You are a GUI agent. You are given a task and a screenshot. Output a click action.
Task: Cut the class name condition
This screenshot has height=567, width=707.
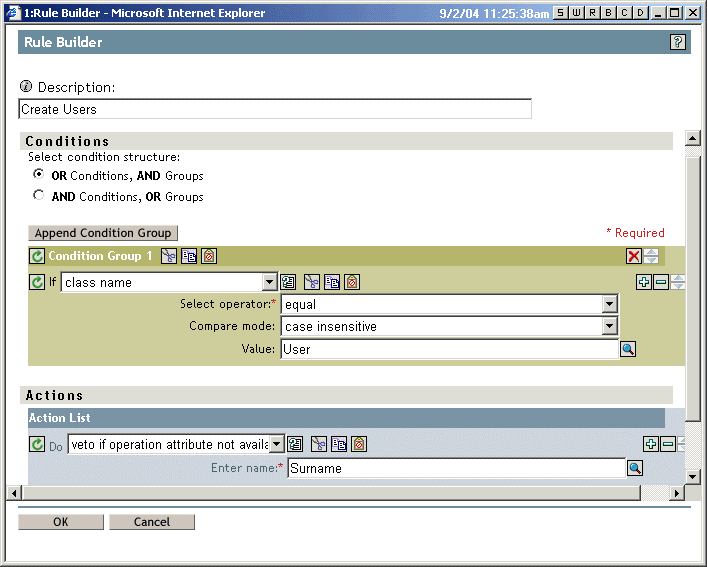pos(312,282)
